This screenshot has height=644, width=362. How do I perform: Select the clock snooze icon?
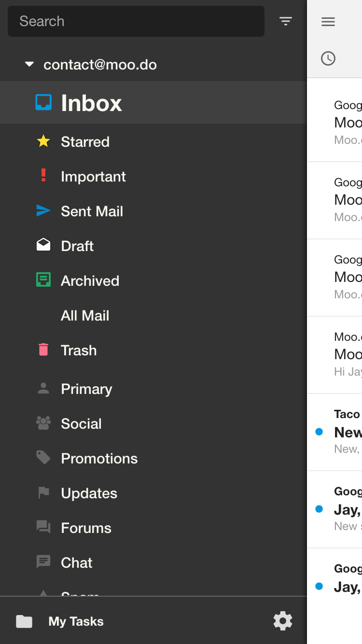tap(328, 58)
